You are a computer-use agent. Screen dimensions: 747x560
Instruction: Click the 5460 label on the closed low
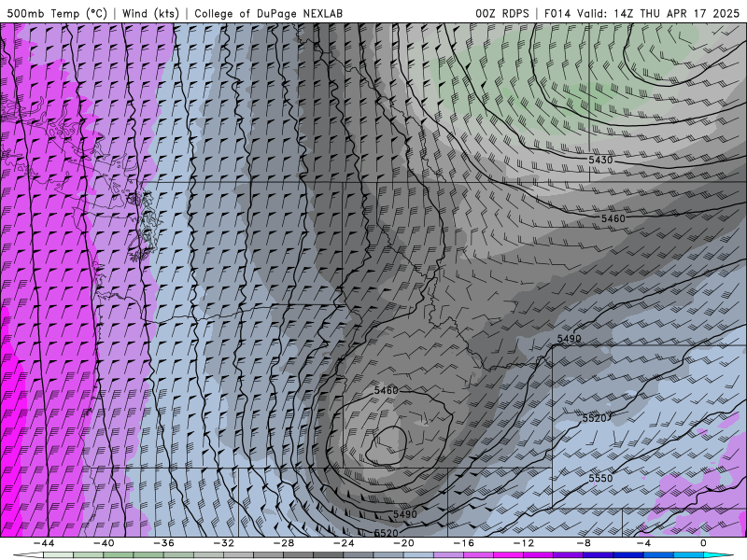point(386,390)
